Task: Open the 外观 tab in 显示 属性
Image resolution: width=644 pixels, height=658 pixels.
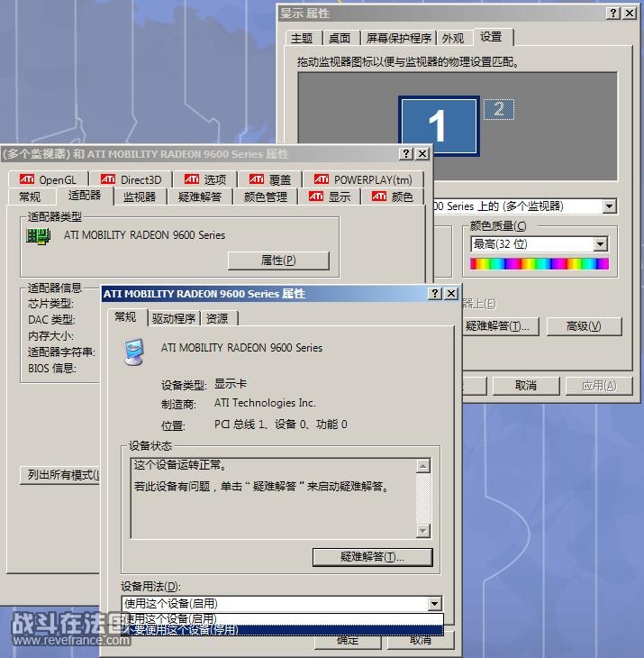Action: click(453, 38)
